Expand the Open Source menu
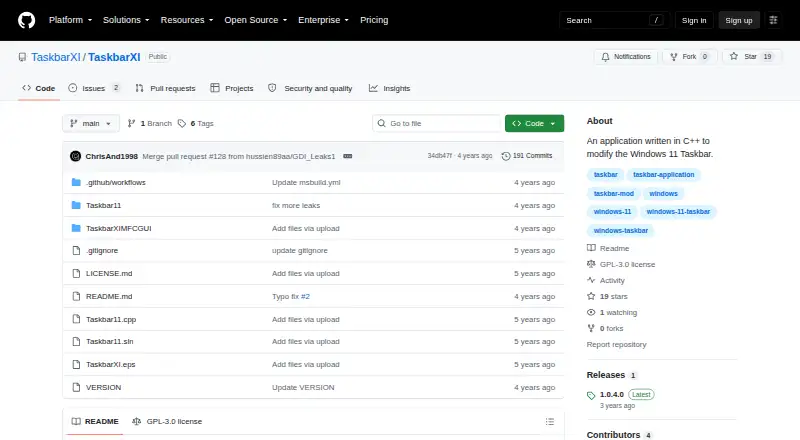800x440 pixels. tap(256, 20)
